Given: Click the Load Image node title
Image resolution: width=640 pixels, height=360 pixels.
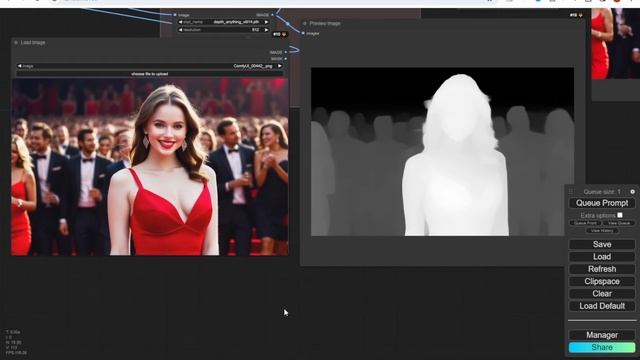Looking at the screenshot, I should tap(33, 42).
